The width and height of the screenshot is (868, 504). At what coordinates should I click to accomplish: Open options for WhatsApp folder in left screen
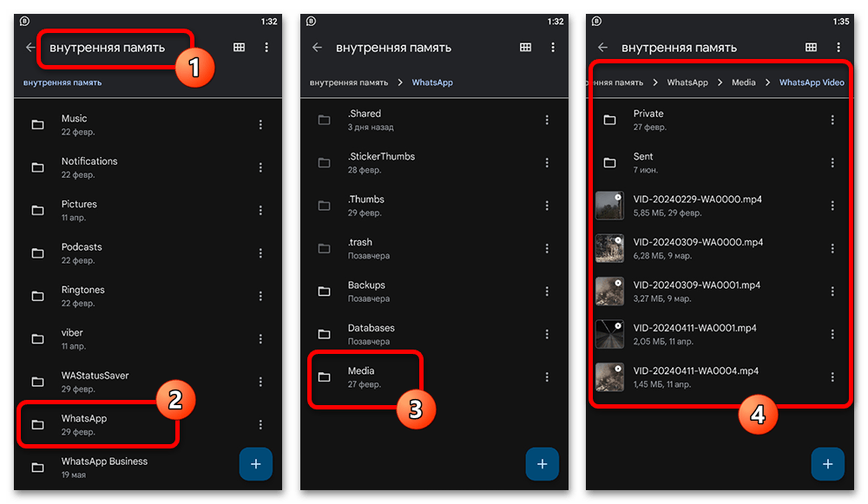click(260, 424)
